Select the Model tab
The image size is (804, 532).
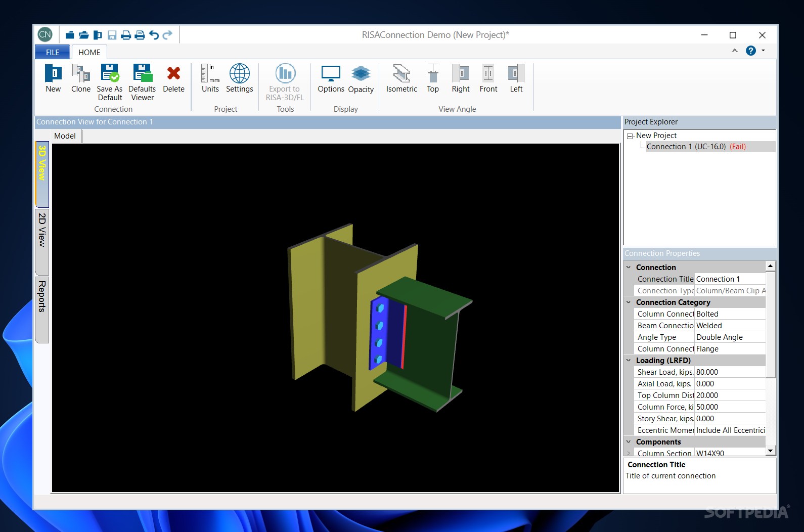click(65, 136)
